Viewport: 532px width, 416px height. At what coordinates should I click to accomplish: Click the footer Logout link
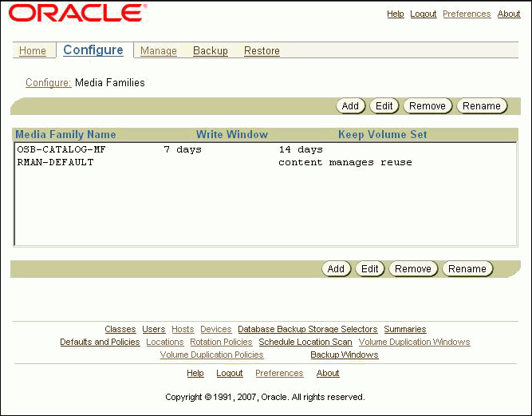coord(230,373)
